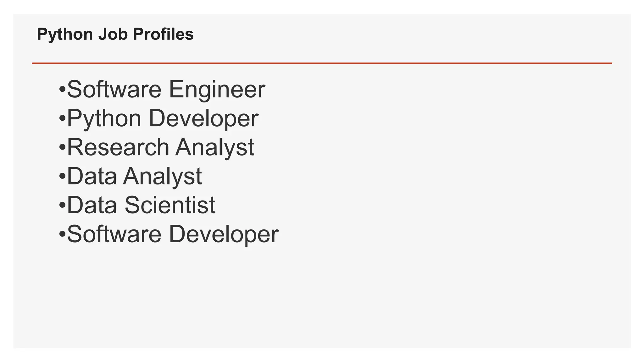The image size is (644, 362).
Task: Click the word 'Engineer' in first bullet
Action: point(217,90)
